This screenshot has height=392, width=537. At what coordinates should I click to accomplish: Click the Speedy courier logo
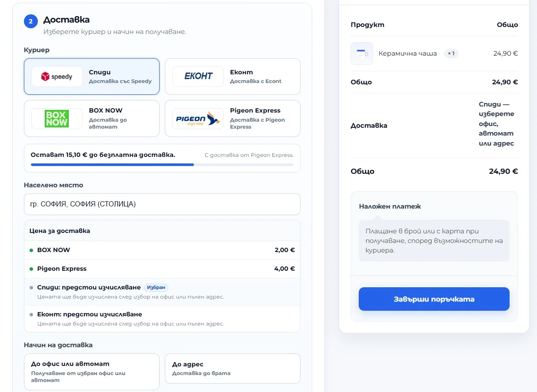pyautogui.click(x=57, y=76)
